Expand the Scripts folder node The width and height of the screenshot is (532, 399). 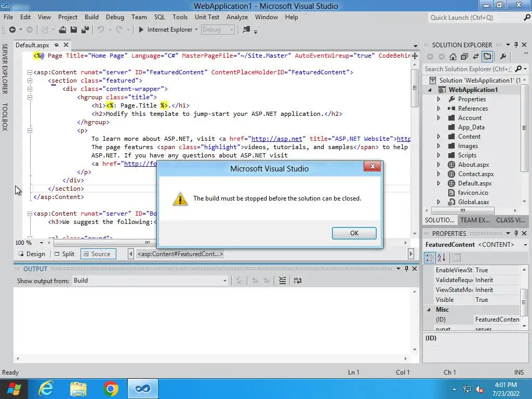click(x=438, y=155)
